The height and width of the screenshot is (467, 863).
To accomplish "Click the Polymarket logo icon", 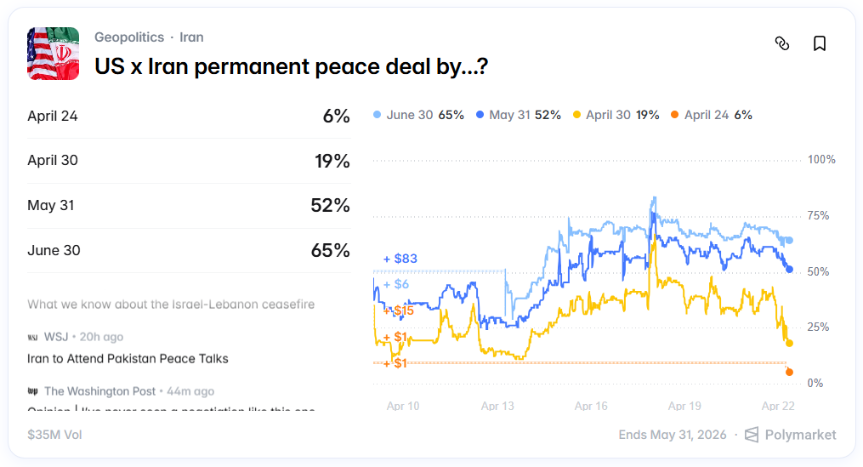I will pyautogui.click(x=752, y=434).
